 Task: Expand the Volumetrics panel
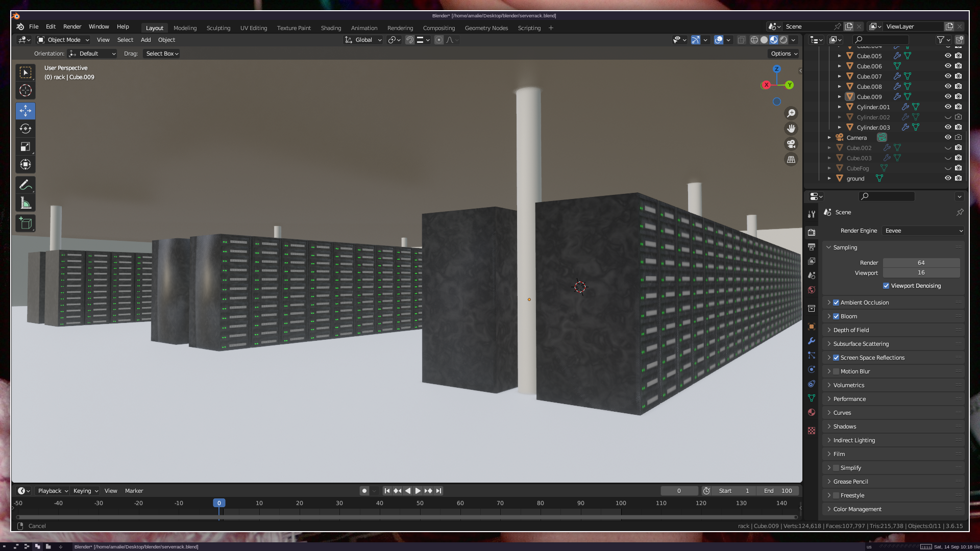pyautogui.click(x=849, y=385)
